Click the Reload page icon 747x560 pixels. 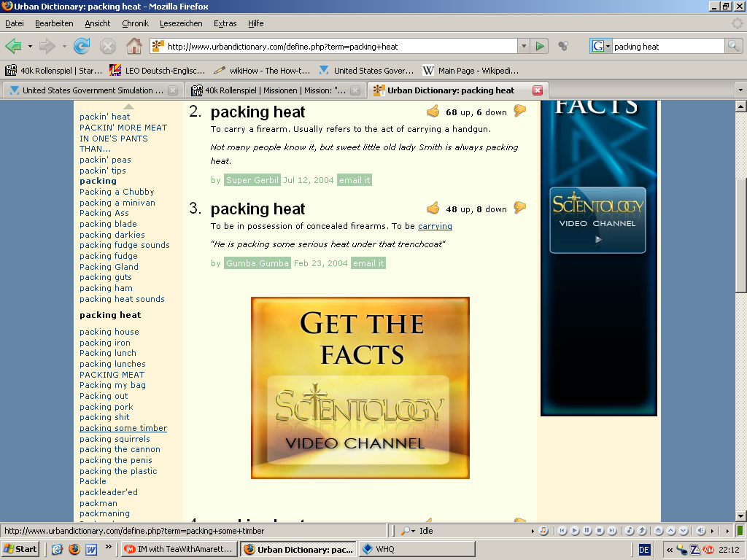[82, 46]
